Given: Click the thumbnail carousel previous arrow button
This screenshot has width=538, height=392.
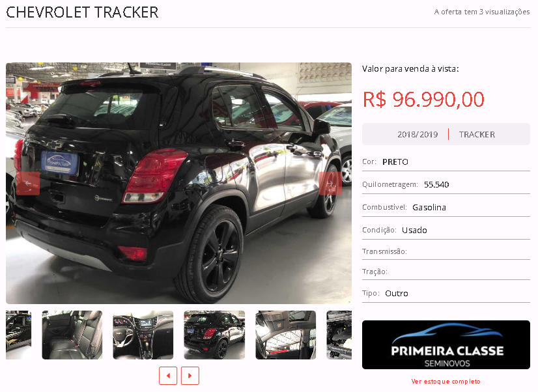Looking at the screenshot, I should point(168,376).
